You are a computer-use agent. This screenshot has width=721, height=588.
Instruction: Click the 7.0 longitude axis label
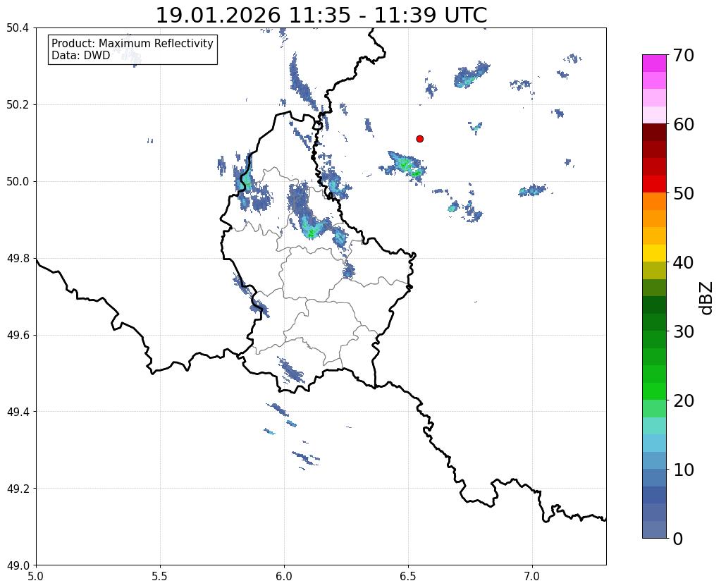pos(533,577)
